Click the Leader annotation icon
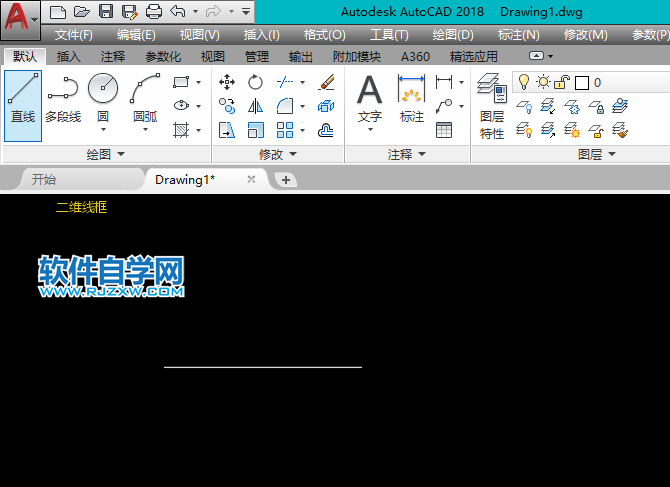 pos(444,106)
